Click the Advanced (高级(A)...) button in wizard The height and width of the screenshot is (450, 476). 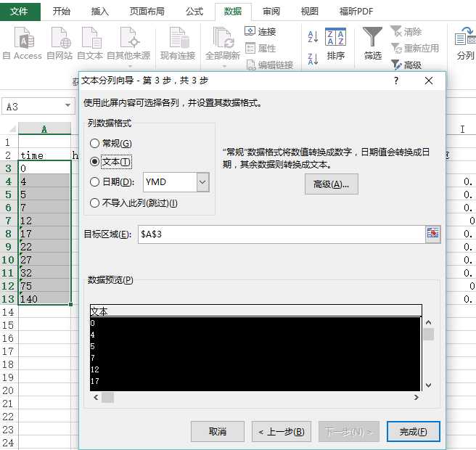pyautogui.click(x=331, y=184)
